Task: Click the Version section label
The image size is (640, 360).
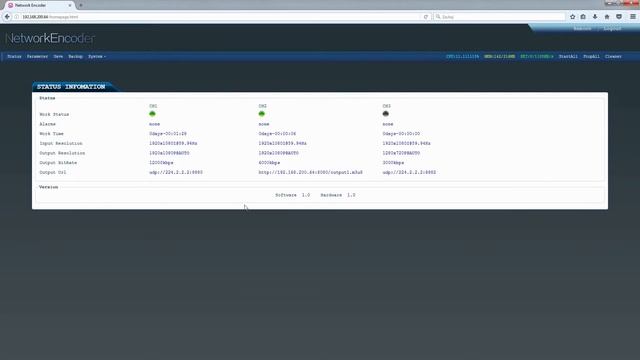Action: pyautogui.click(x=49, y=187)
